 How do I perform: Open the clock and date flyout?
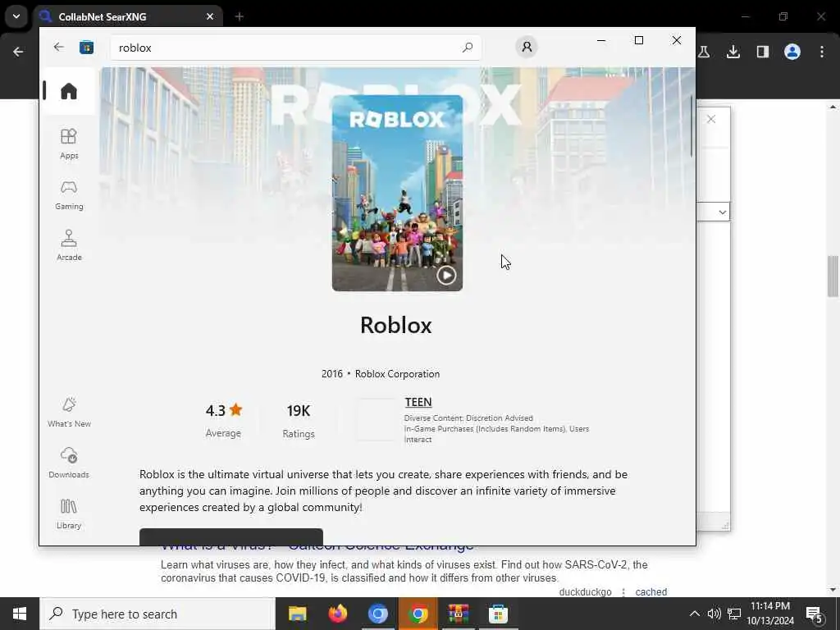click(x=770, y=614)
